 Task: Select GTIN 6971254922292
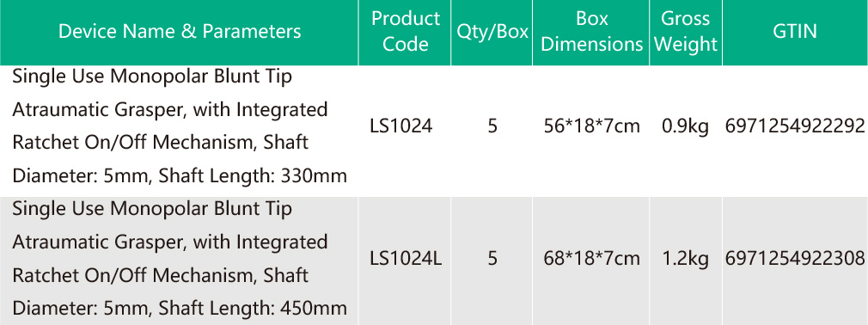pos(795,126)
